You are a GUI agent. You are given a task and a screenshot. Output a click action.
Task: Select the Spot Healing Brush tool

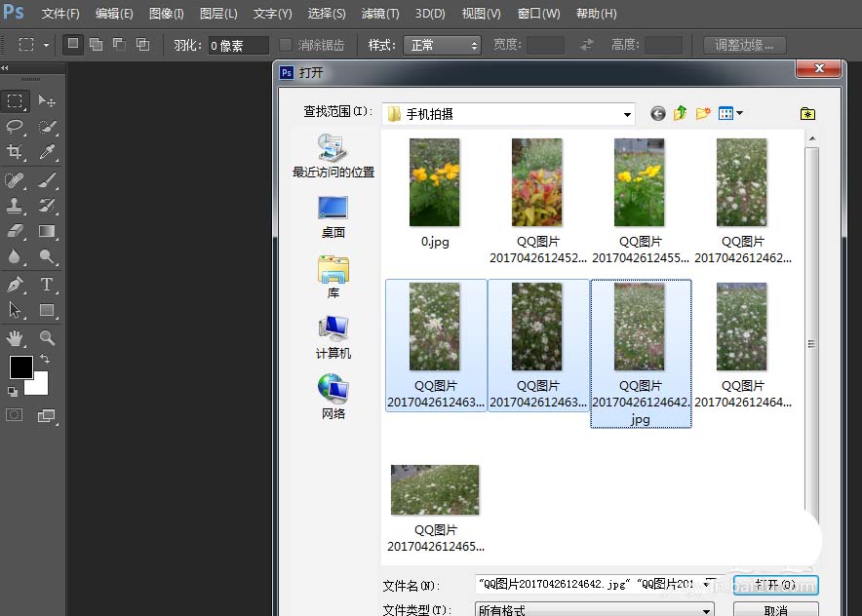[x=15, y=179]
